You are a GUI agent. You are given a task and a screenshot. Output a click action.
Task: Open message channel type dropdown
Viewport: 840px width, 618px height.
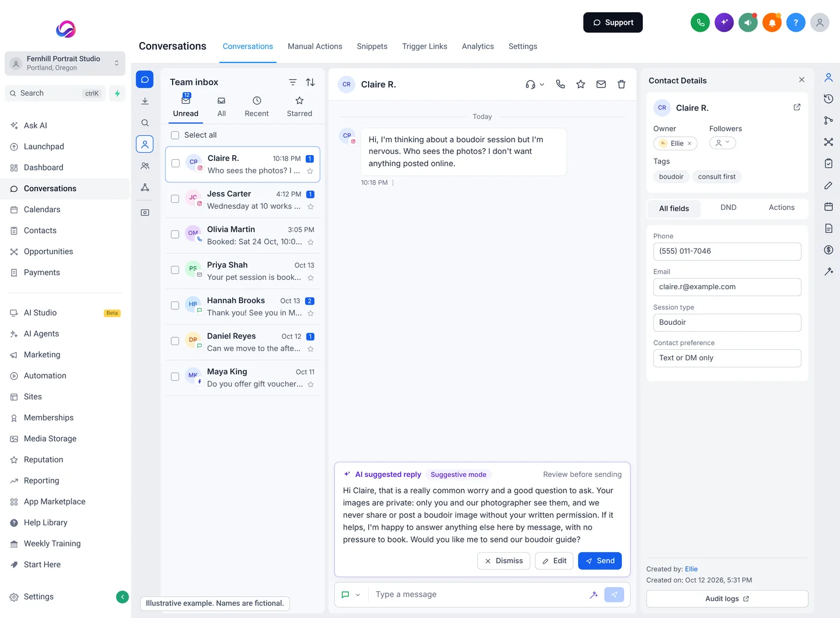[350, 595]
